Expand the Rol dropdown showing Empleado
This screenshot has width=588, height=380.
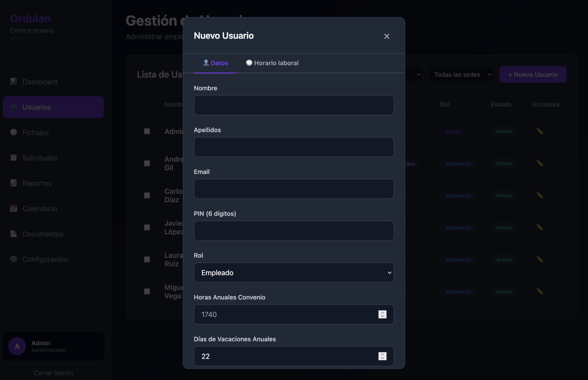click(x=294, y=273)
